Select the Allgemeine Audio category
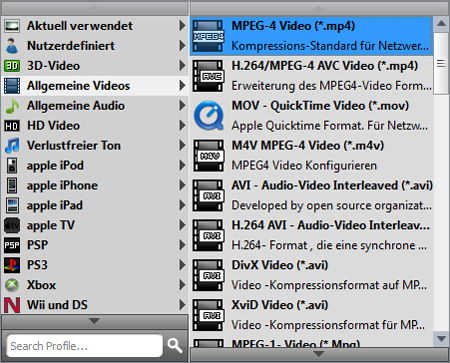450x363 pixels. click(x=95, y=106)
